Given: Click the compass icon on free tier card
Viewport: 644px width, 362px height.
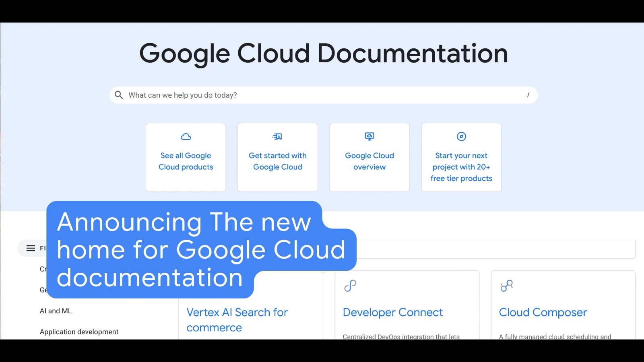Looking at the screenshot, I should (461, 137).
